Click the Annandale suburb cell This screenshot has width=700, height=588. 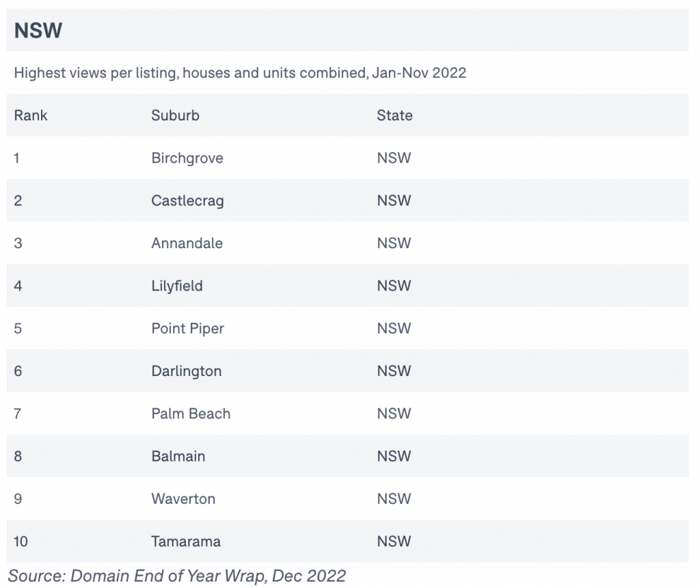point(187,243)
